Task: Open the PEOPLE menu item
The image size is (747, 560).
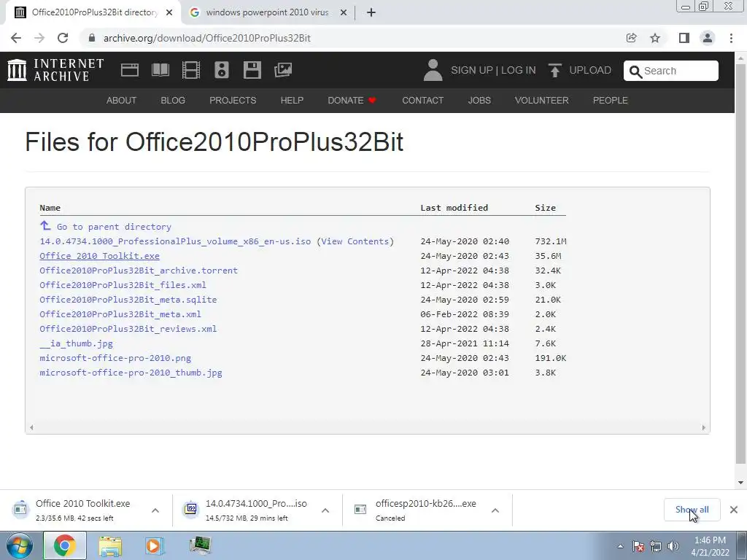Action: pyautogui.click(x=611, y=101)
